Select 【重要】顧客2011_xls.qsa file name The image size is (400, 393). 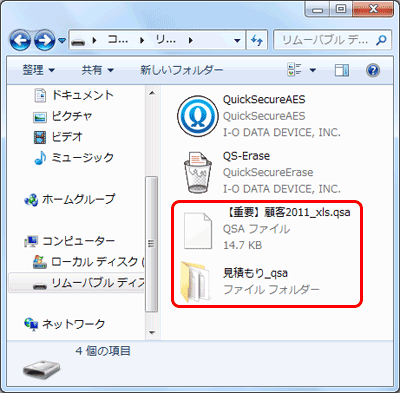(289, 212)
